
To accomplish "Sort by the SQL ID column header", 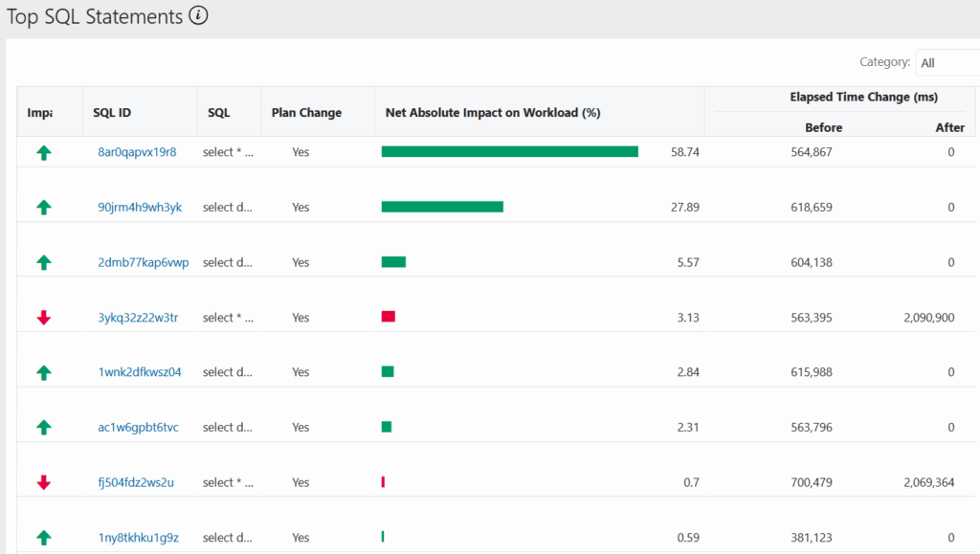I will (x=112, y=113).
